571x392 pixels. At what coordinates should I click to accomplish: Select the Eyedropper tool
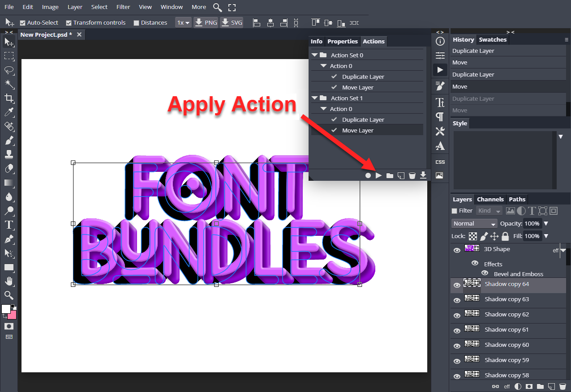click(x=9, y=112)
